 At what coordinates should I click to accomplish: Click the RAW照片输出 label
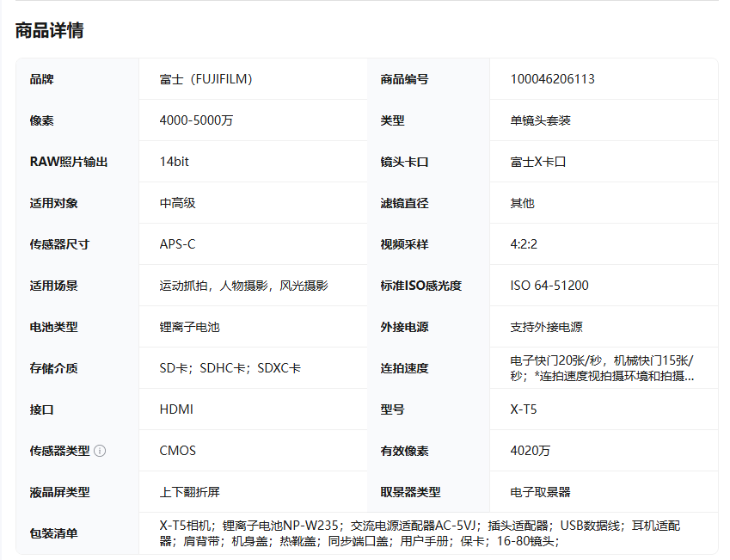tap(69, 162)
